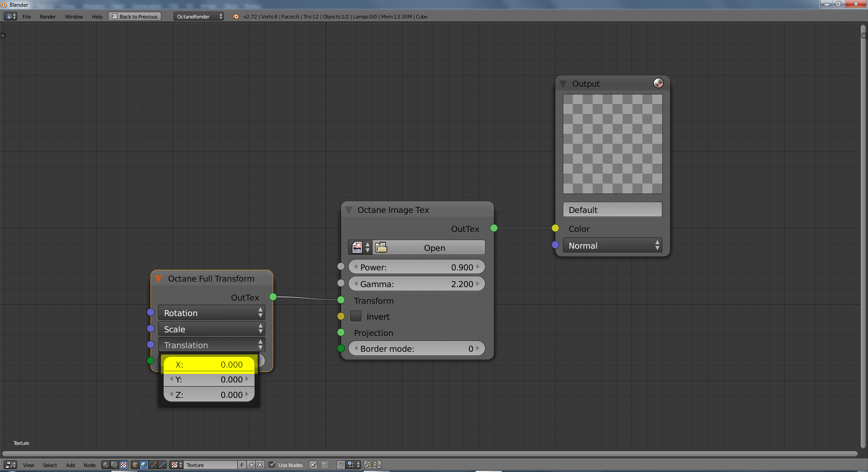Go to parent node tree
868x472 pixels.
coord(325,465)
